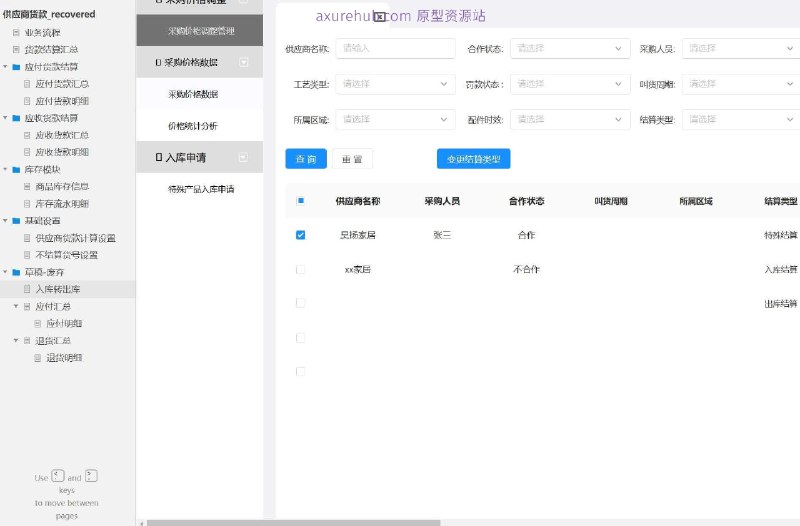Click the 昊扬家居 supplier cell

358,235
